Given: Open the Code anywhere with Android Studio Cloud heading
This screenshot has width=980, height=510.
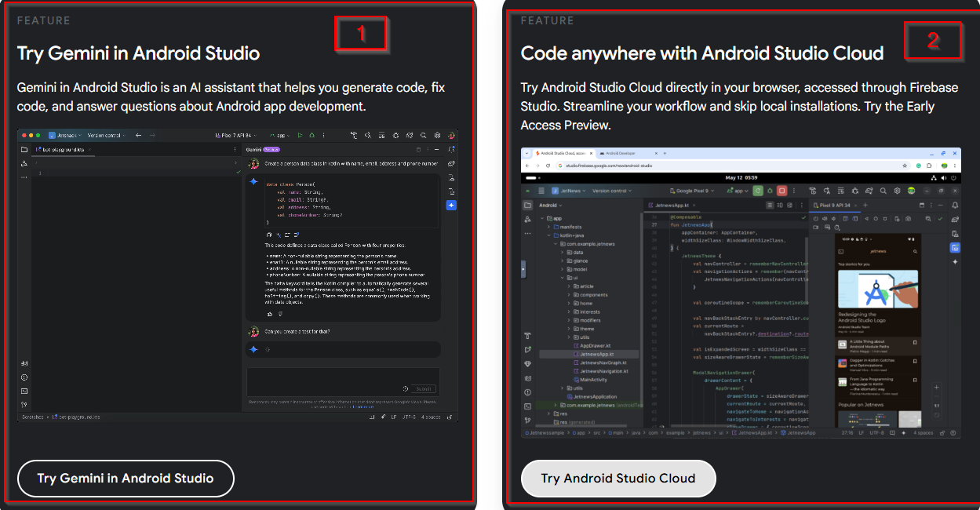Looking at the screenshot, I should tap(702, 53).
